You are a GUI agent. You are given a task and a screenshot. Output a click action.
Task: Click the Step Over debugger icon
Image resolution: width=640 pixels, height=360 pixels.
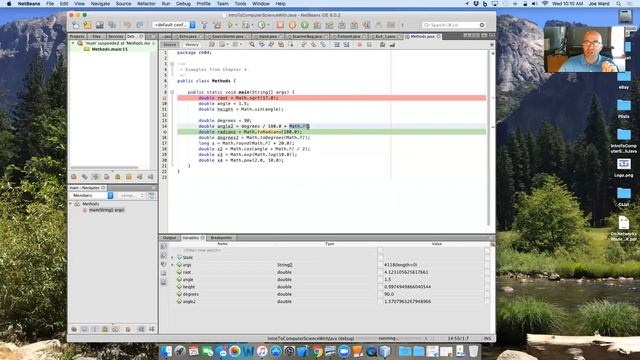[x=317, y=25]
